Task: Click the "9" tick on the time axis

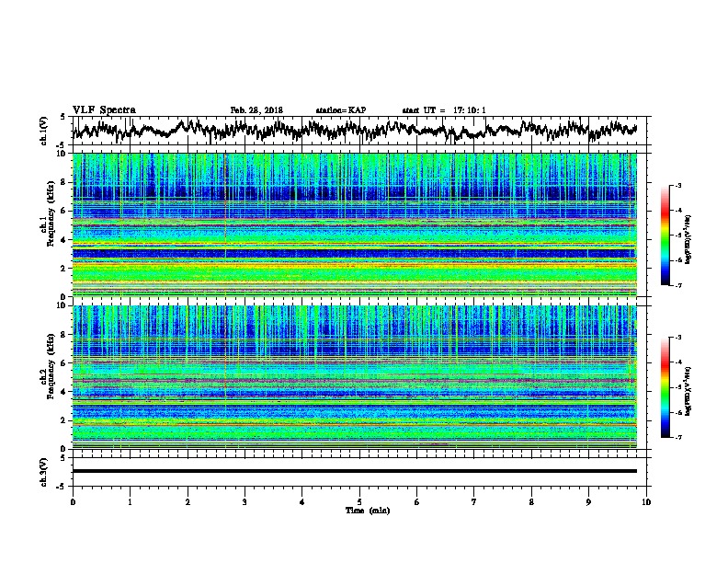Action: point(588,501)
